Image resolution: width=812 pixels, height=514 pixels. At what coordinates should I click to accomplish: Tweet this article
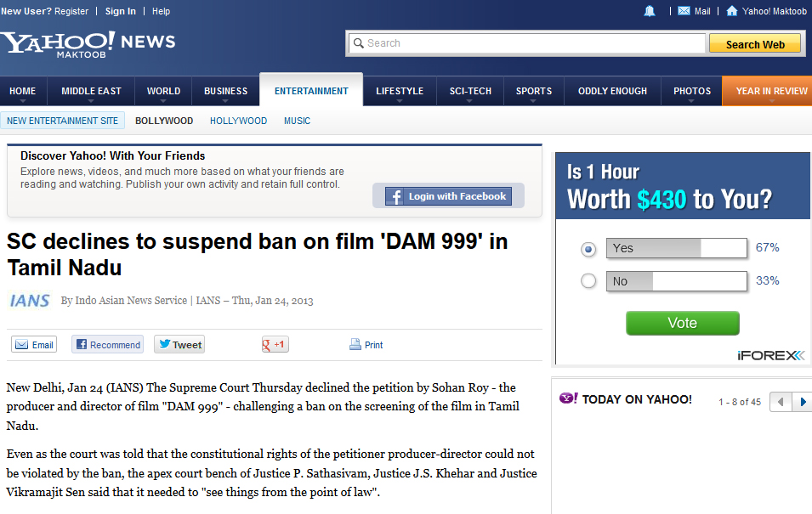(179, 344)
